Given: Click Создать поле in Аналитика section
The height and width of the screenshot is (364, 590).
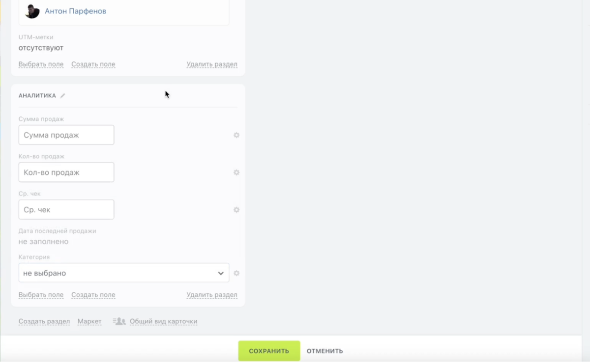Looking at the screenshot, I should click(x=93, y=295).
